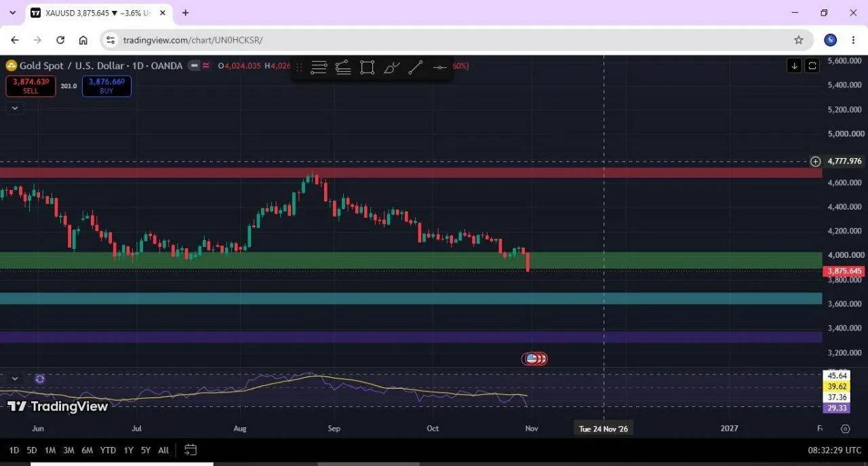Reload the TradingView page
The height and width of the screenshot is (466, 868).
60,40
